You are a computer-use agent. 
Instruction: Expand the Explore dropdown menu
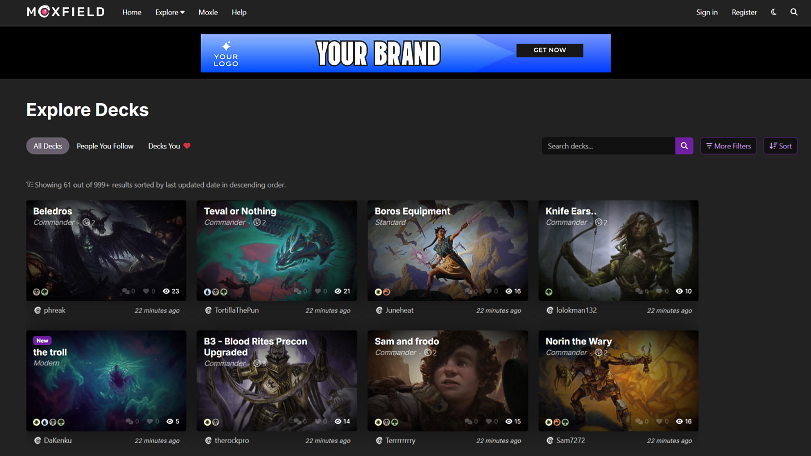click(x=170, y=12)
